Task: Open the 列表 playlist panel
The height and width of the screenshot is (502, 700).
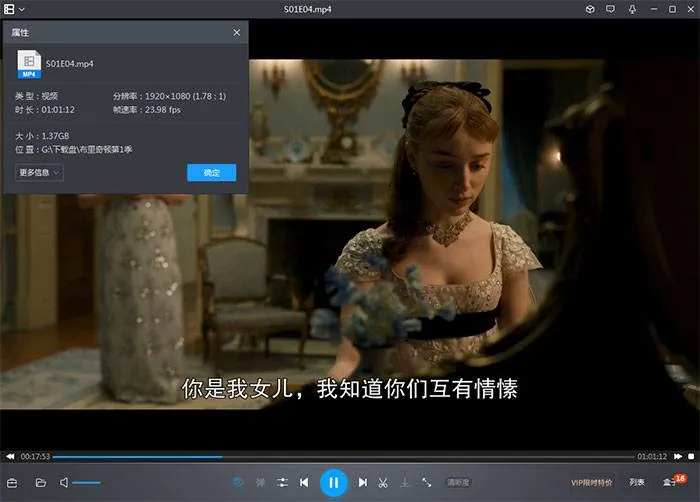Action: [x=637, y=482]
